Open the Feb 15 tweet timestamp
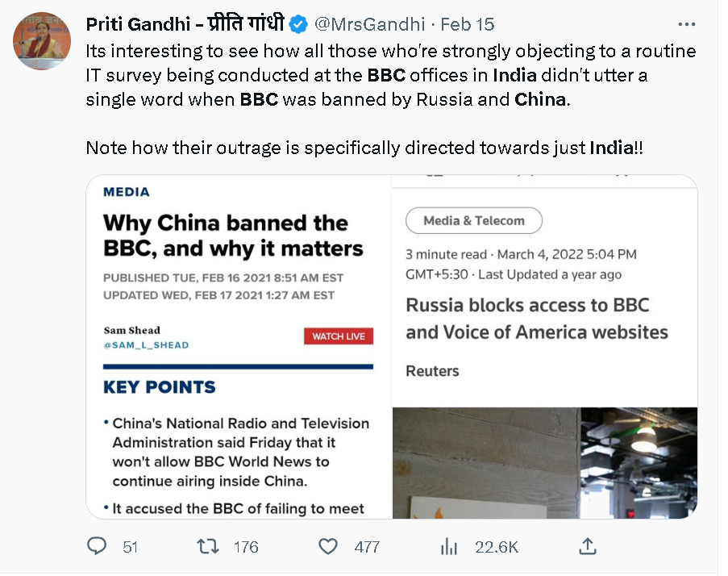The width and height of the screenshot is (728, 576). (468, 24)
